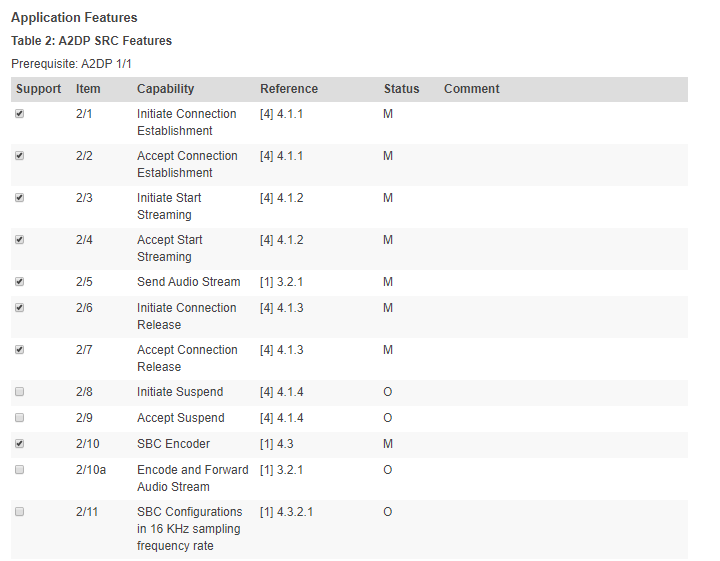Uncheck support for Initiate Connection Establishment 2/1
The image size is (720, 561).
point(19,113)
